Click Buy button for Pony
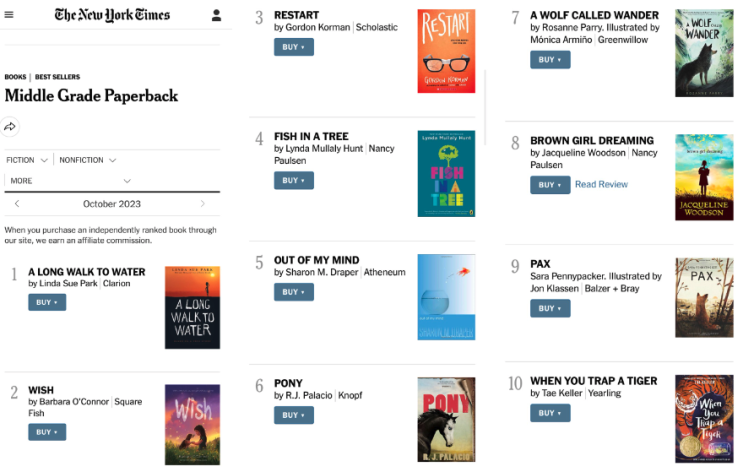This screenshot has height=472, width=743. [x=293, y=415]
